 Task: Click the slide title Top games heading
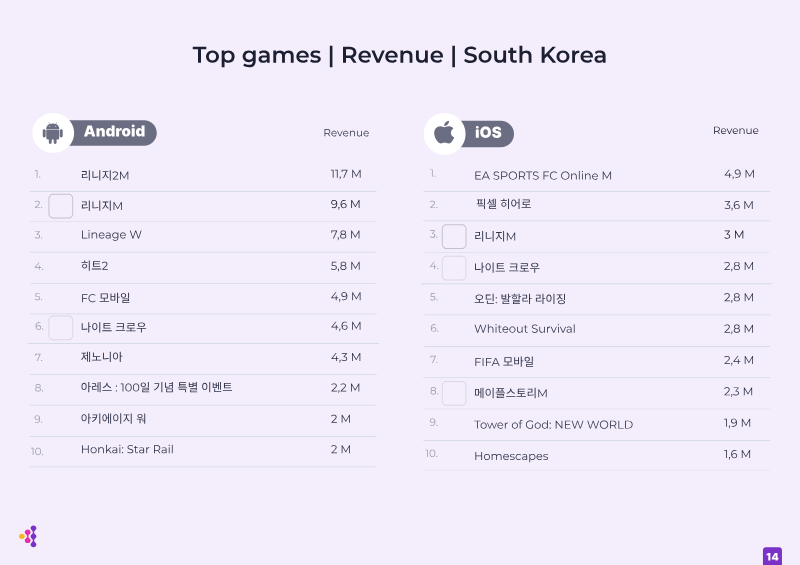[x=399, y=55]
